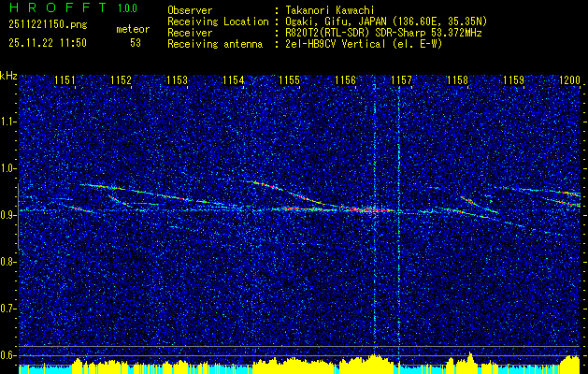Click the version number 1.0.0
Image resolution: width=588 pixels, height=374 pixels.
(127, 7)
